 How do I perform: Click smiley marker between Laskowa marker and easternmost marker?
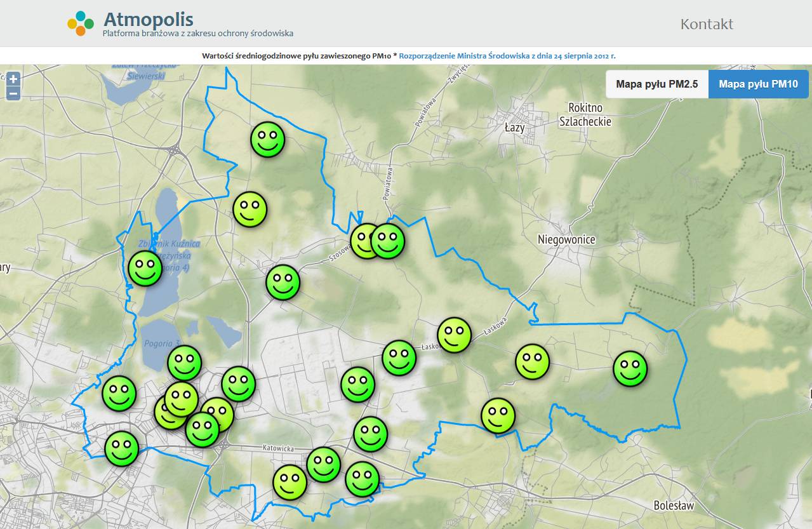tap(532, 361)
